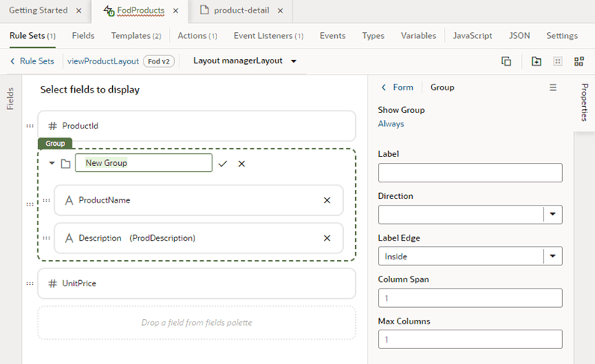Open the Fields tab
This screenshot has height=364, width=595.
[83, 36]
